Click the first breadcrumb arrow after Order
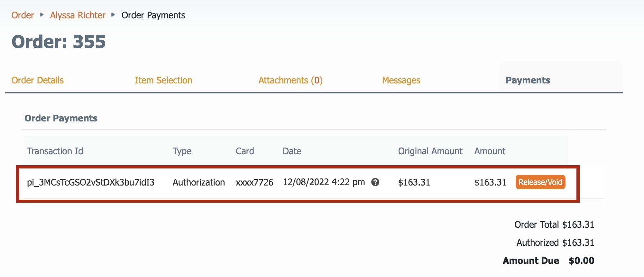Image resolution: width=644 pixels, height=277 pixels. [42, 15]
